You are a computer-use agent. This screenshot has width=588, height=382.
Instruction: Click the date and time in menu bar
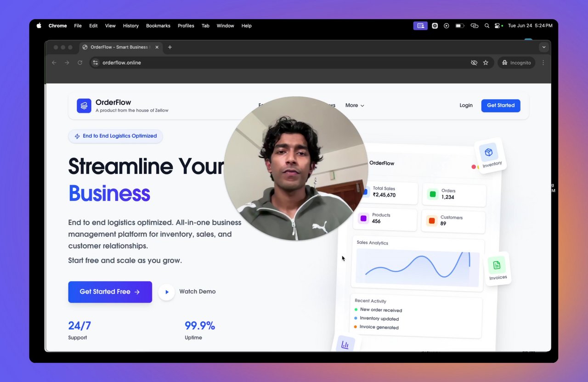tap(530, 26)
